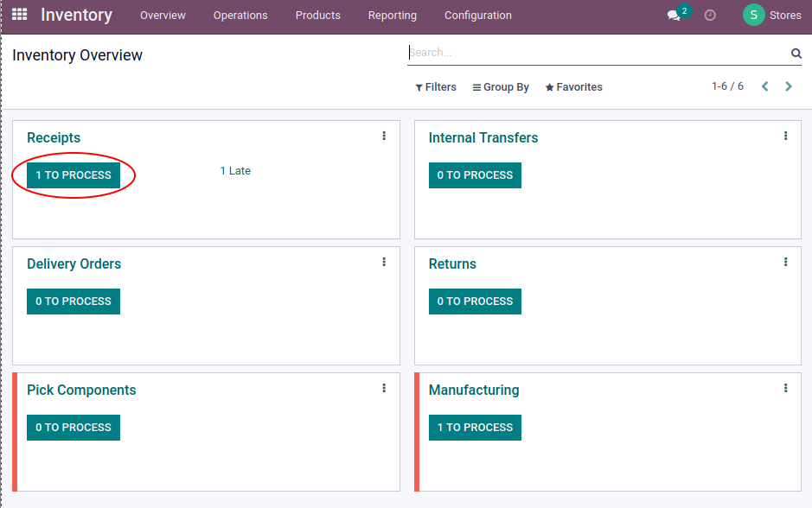The image size is (812, 508).
Task: Open Receipts card three-dot menu
Action: click(384, 136)
